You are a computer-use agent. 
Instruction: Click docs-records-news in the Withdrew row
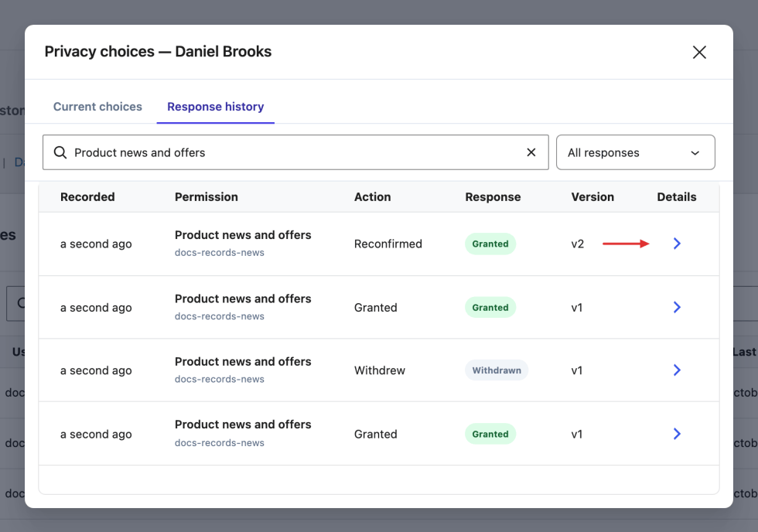coord(220,379)
